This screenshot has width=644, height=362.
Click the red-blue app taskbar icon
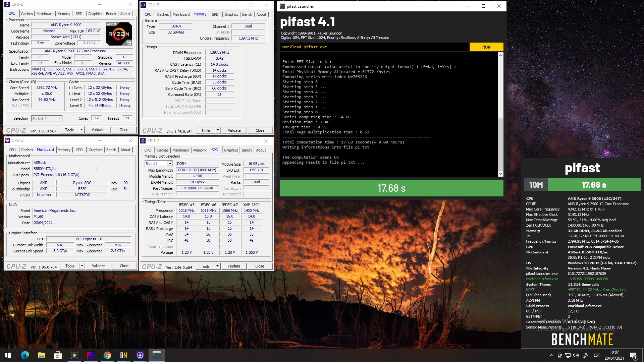point(91,355)
